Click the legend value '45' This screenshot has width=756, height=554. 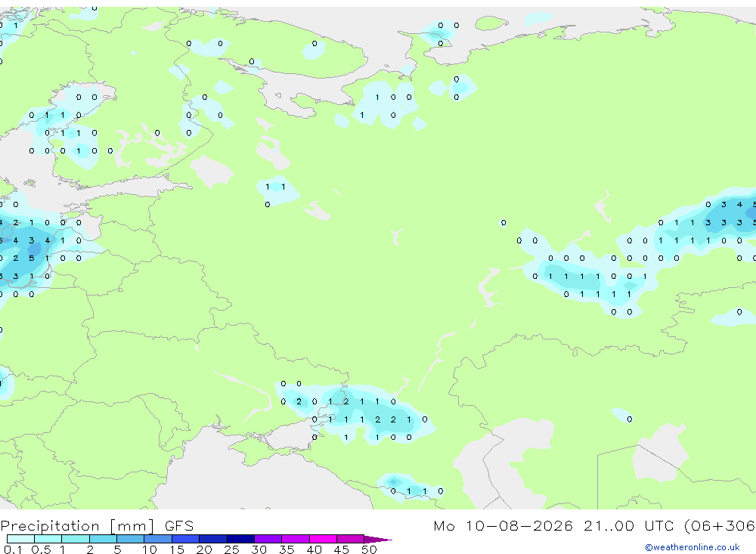pos(342,549)
